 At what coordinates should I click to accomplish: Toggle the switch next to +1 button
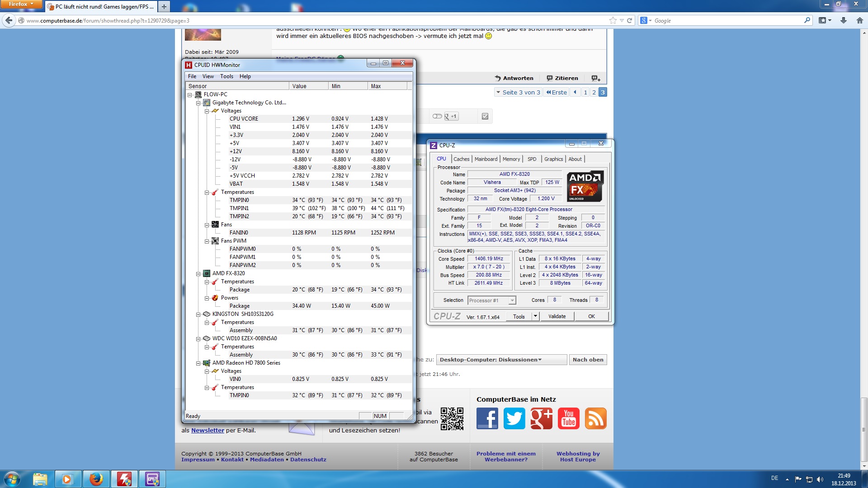[x=437, y=116]
